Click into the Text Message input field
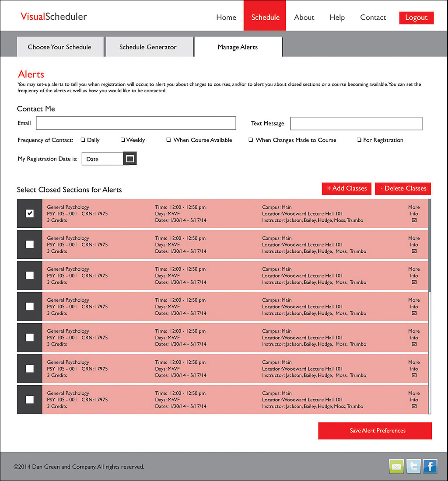448x481 pixels. point(356,123)
